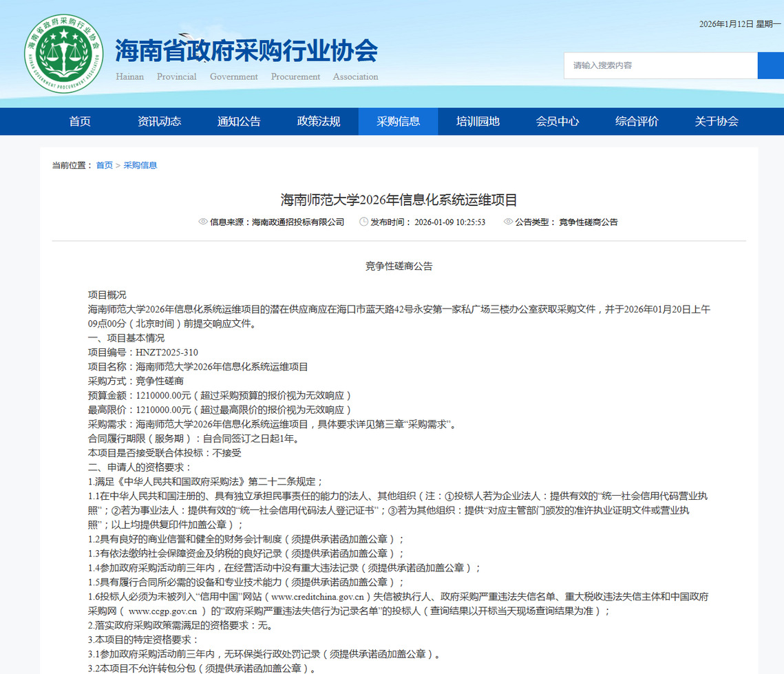784x674 pixels.
Task: Open the 培训园地 navigation item
Action: 478,121
